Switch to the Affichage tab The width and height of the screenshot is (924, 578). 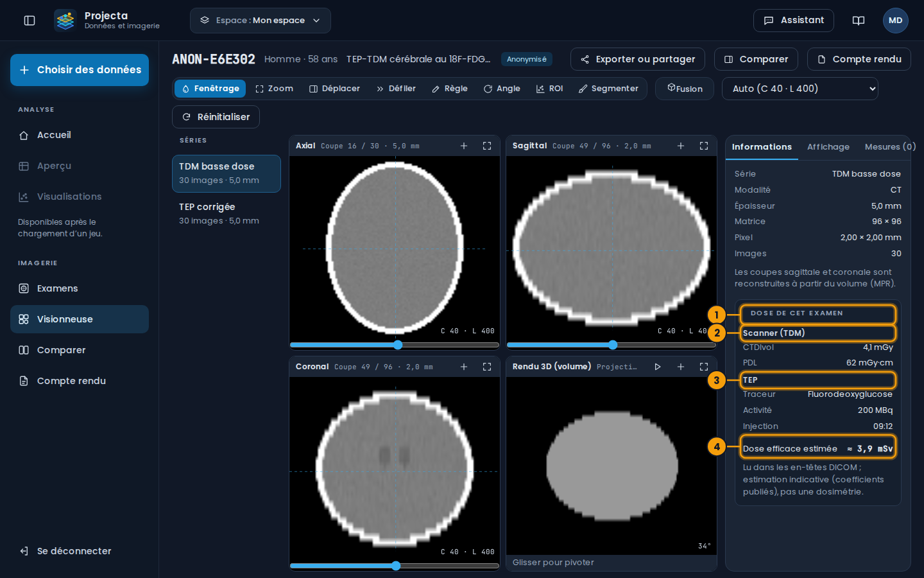pyautogui.click(x=828, y=147)
